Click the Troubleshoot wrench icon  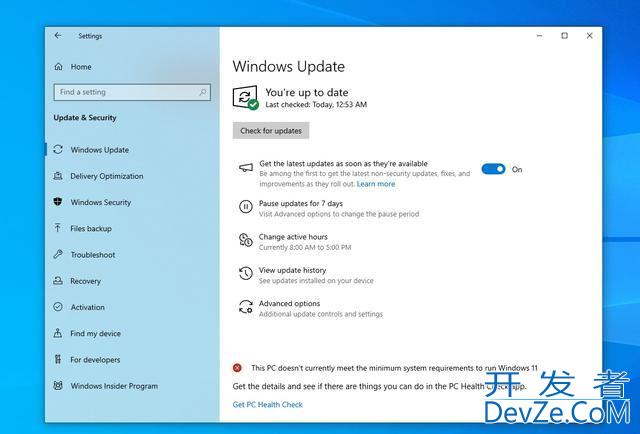click(58, 255)
